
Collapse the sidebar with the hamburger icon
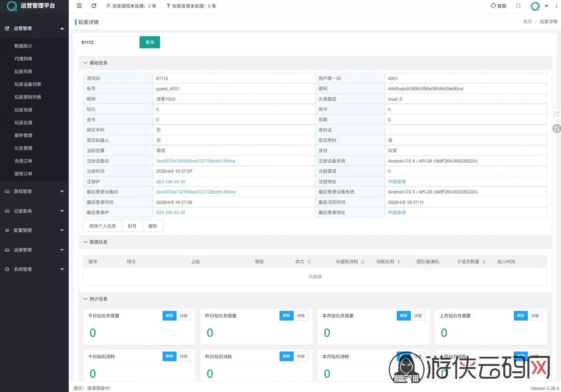pyautogui.click(x=79, y=6)
